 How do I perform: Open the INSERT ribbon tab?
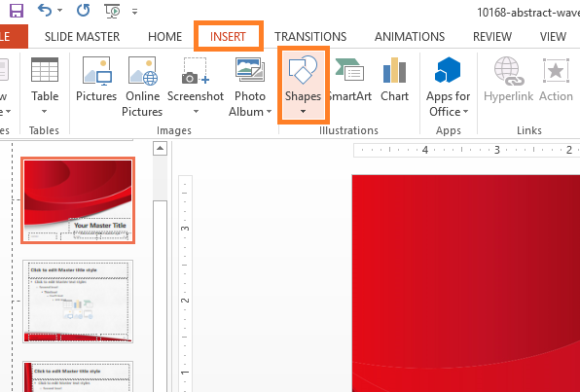click(228, 37)
